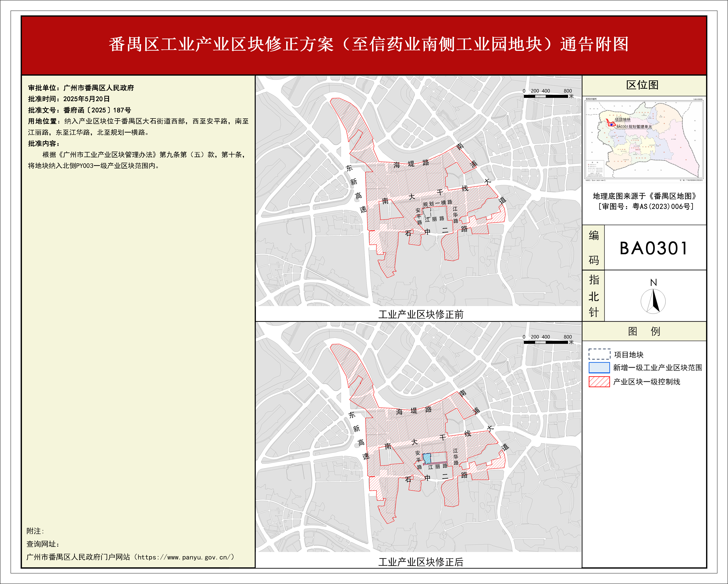Click the 图例 legend header
This screenshot has height=584, width=728.
[x=644, y=331]
